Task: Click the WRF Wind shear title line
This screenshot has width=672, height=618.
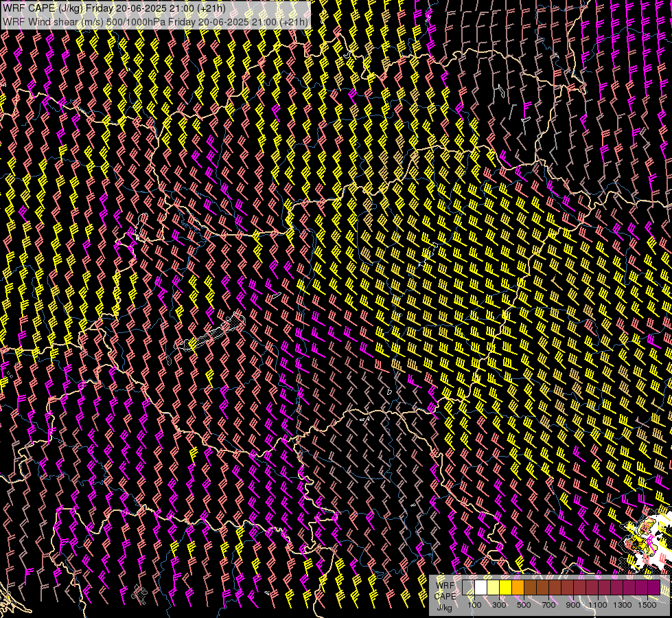Action: point(156,22)
